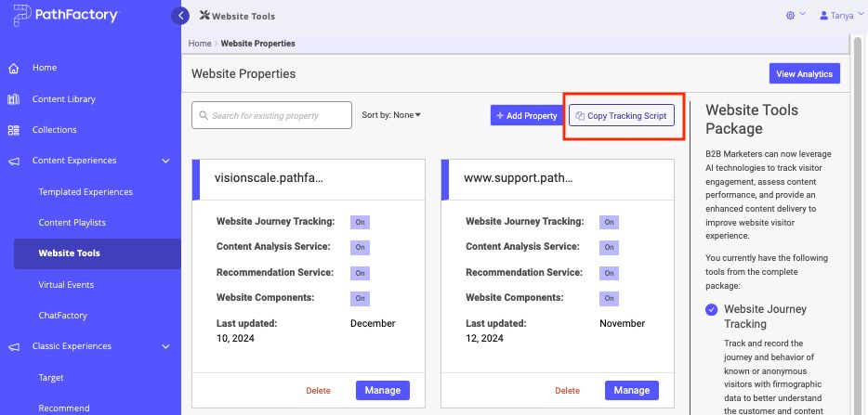Open the visionscale.pathfa… property card title
868x415 pixels.
click(269, 178)
